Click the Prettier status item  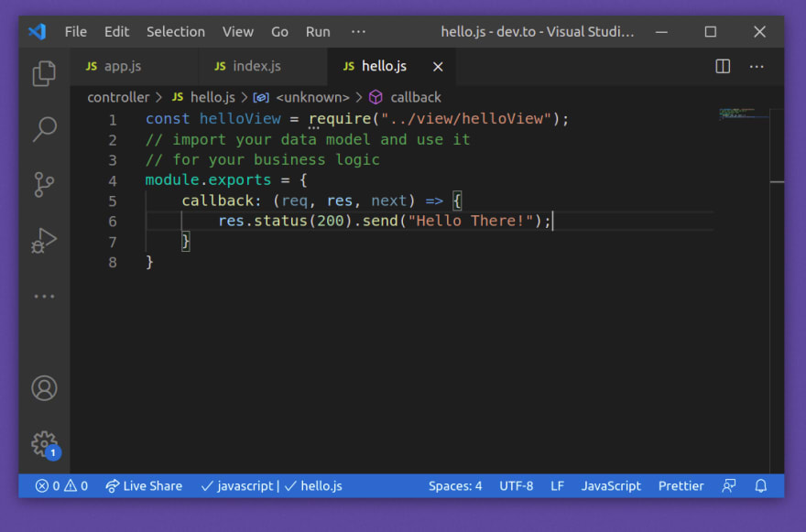pos(681,485)
